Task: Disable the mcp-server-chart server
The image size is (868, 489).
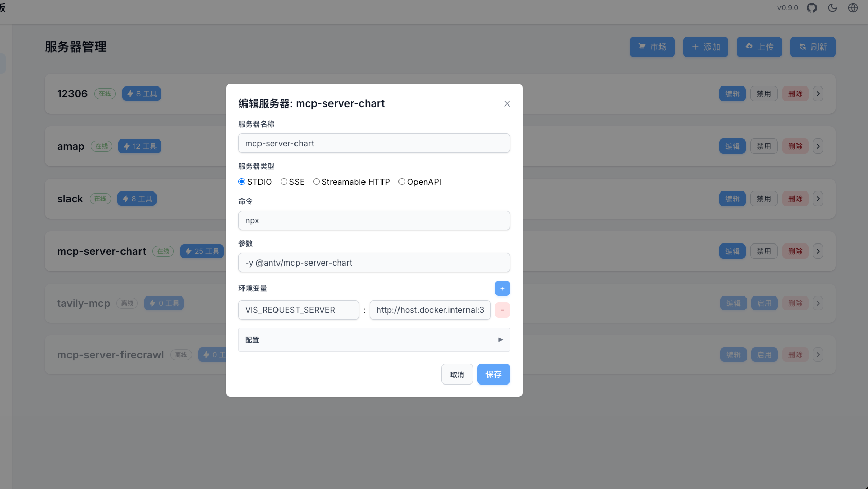Action: (764, 251)
